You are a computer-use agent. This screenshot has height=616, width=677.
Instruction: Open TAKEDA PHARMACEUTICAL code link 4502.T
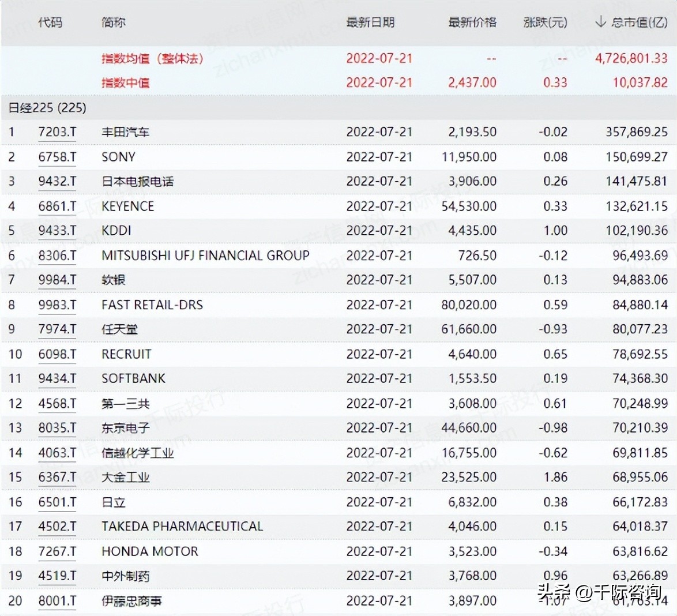click(57, 527)
